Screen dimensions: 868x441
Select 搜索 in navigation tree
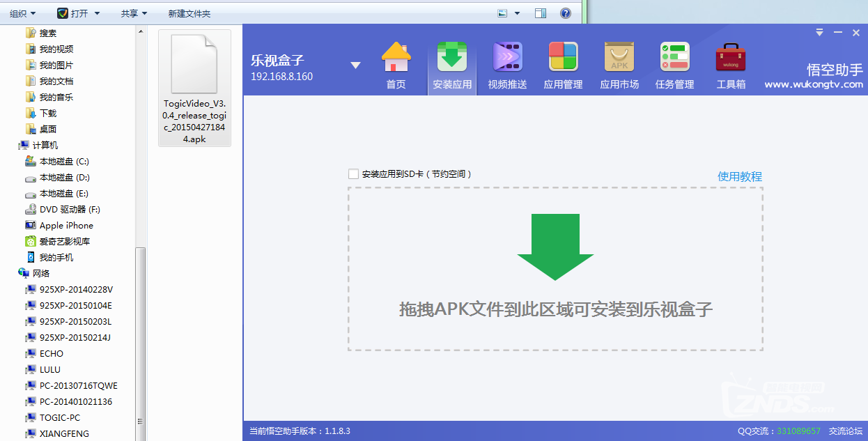tap(48, 33)
